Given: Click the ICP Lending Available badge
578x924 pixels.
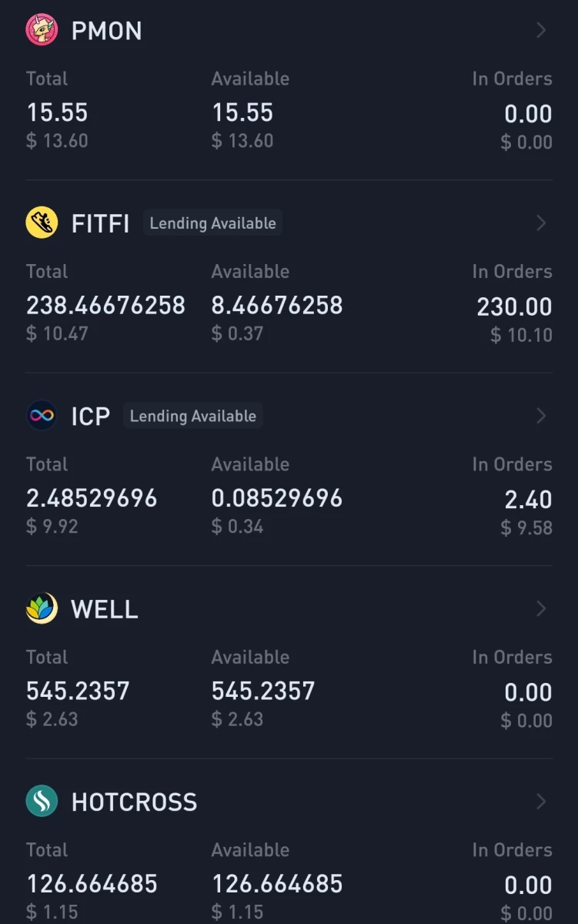Looking at the screenshot, I should [x=193, y=416].
